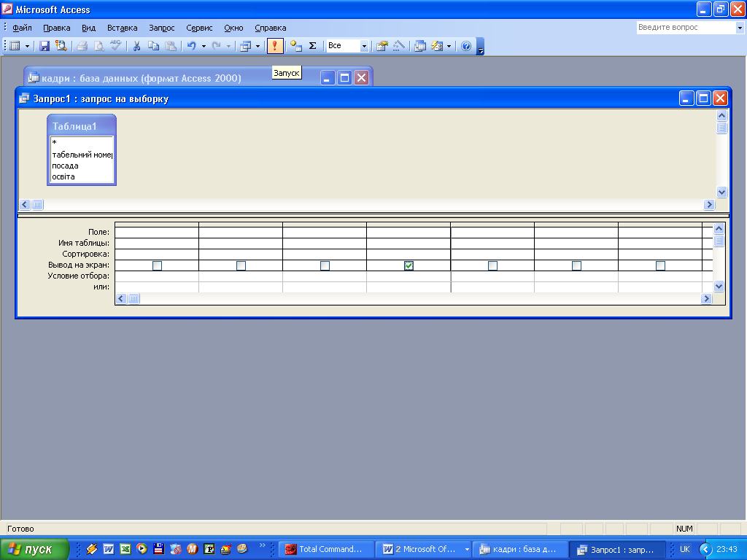Screen dimensions: 747x560
Task: Switch to Total Commander taskbar button
Action: pyautogui.click(x=325, y=549)
